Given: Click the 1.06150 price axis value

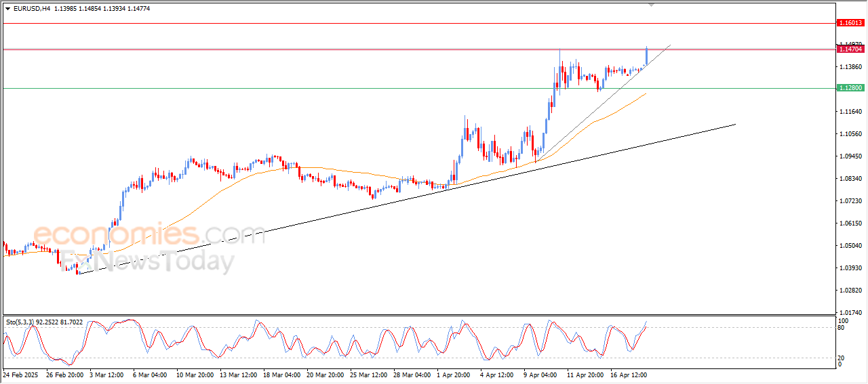Looking at the screenshot, I should 851,223.
